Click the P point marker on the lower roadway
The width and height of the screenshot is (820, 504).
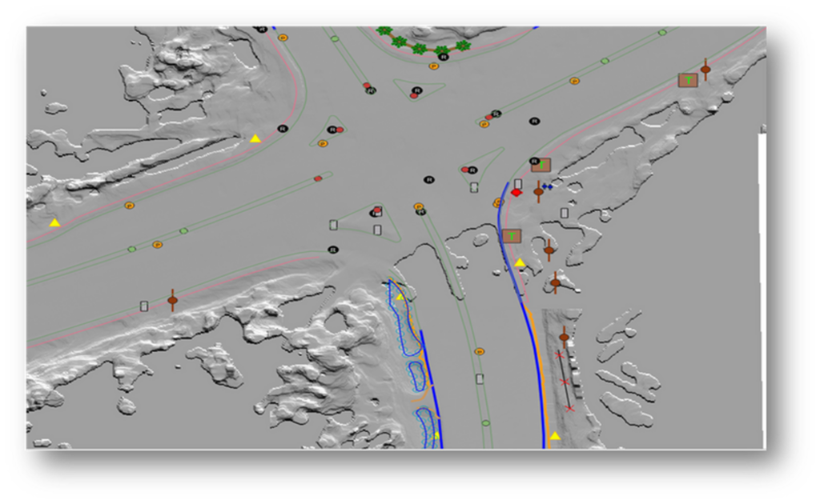coord(478,350)
